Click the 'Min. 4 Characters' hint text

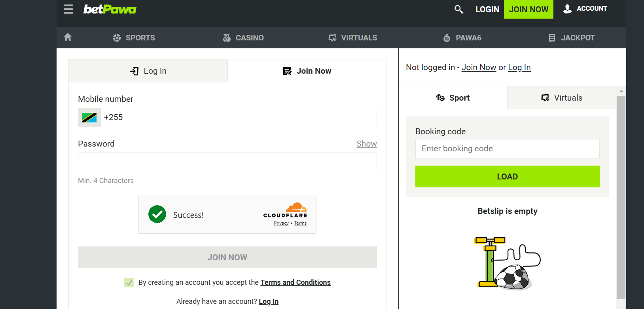(x=106, y=181)
